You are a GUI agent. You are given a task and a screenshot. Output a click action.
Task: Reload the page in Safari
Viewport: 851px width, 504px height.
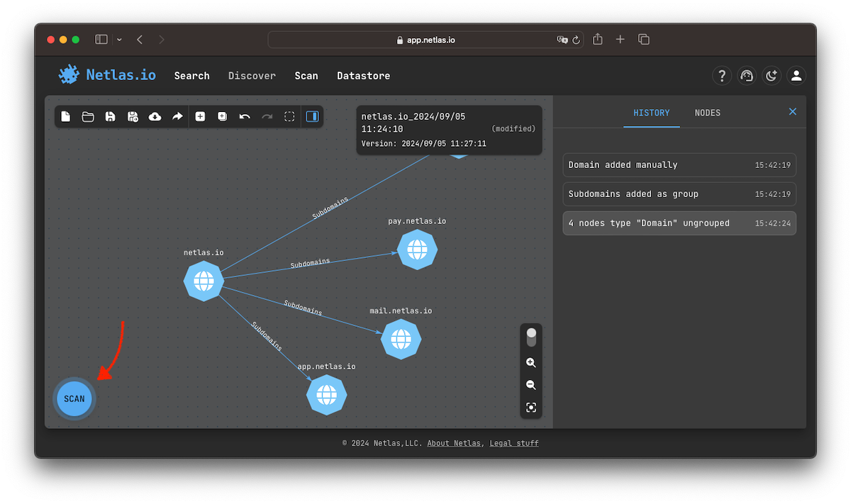coord(576,40)
